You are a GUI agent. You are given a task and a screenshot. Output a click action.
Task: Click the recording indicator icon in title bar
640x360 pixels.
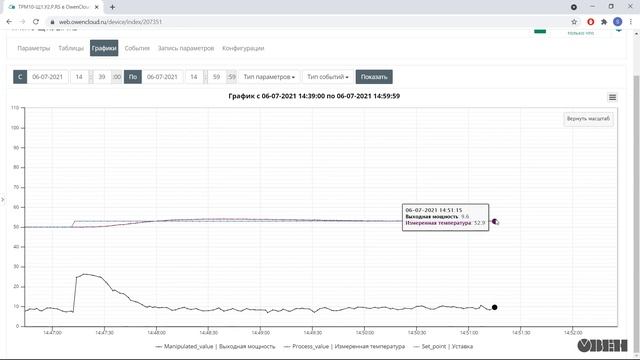tap(574, 7)
